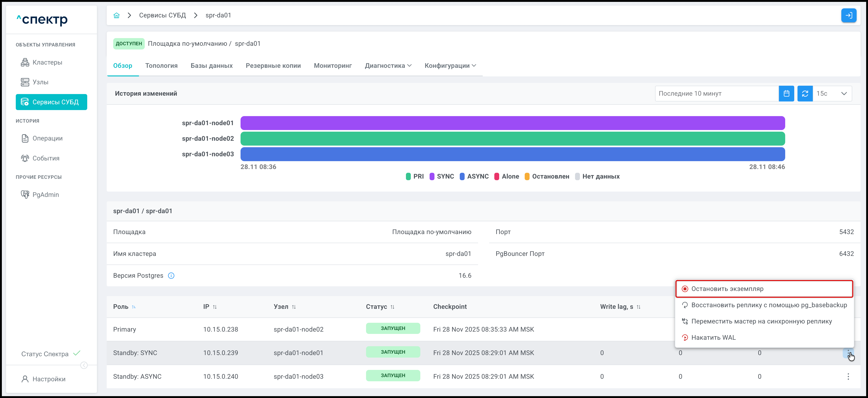This screenshot has height=398, width=868.
Task: Open Настройки in sidebar
Action: [49, 379]
